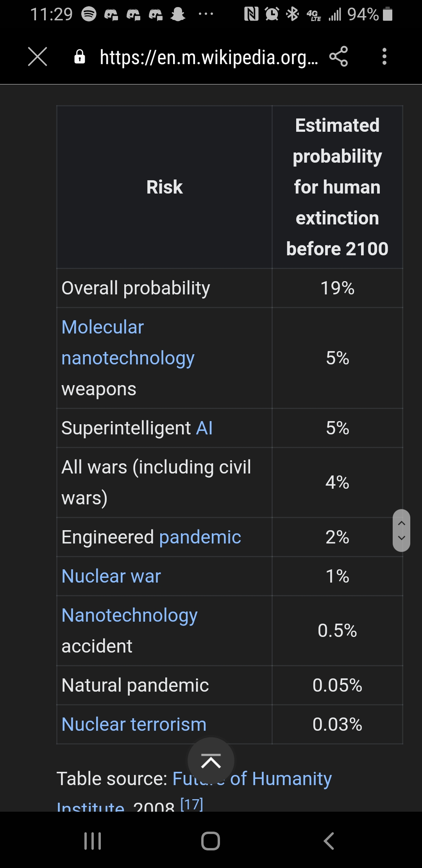Open recent apps navigation button
The width and height of the screenshot is (422, 868).
(93, 841)
